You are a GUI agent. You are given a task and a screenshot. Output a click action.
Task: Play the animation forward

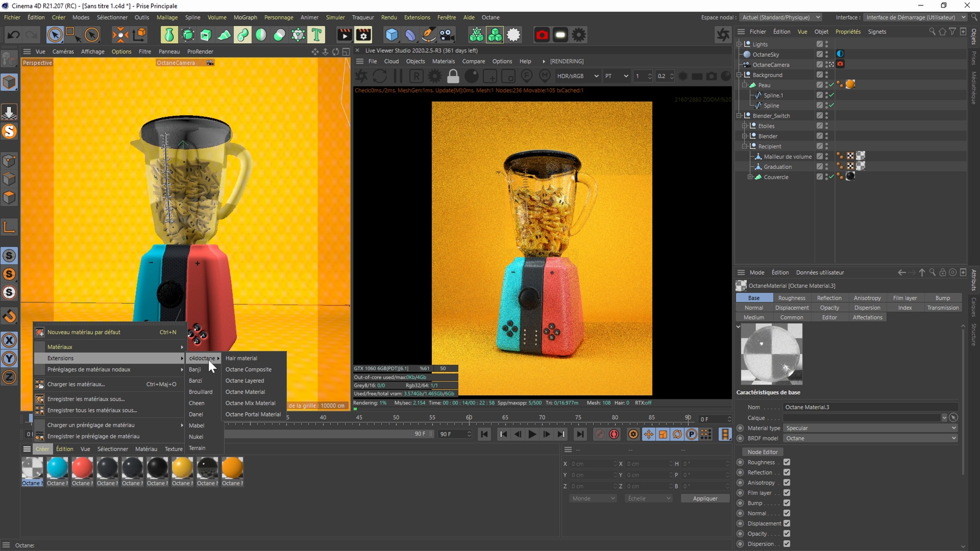click(532, 434)
